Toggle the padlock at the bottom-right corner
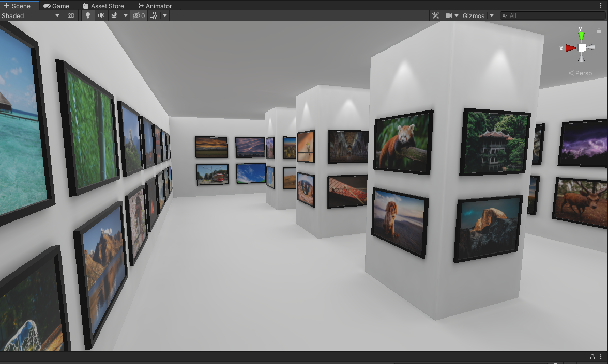 [591, 357]
